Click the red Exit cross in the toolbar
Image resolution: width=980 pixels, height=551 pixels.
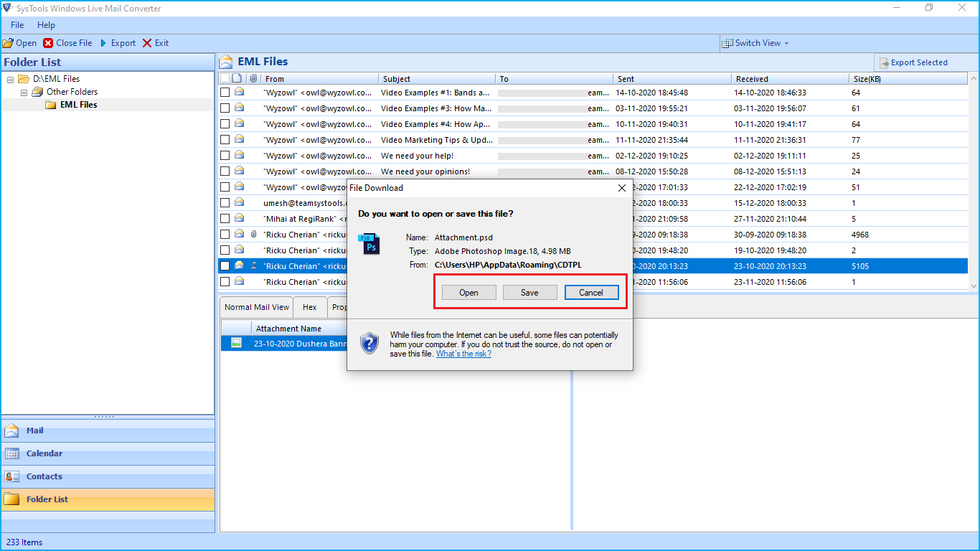[x=147, y=43]
